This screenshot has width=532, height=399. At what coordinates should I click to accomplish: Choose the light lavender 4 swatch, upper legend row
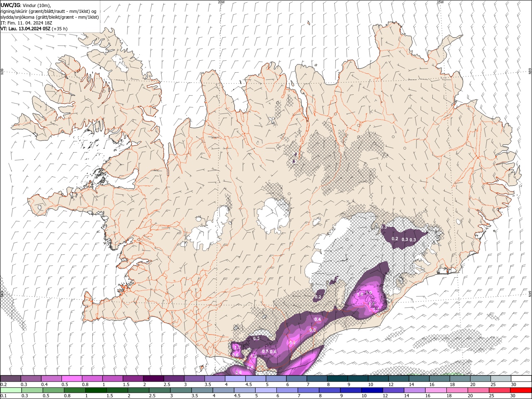click(x=235, y=379)
